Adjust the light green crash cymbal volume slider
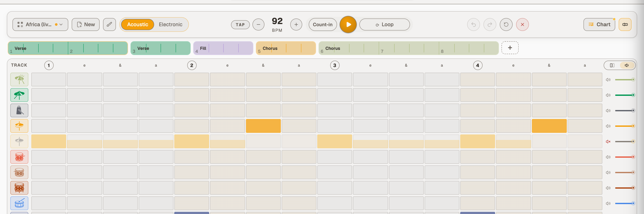644x214 pixels. [625, 79]
